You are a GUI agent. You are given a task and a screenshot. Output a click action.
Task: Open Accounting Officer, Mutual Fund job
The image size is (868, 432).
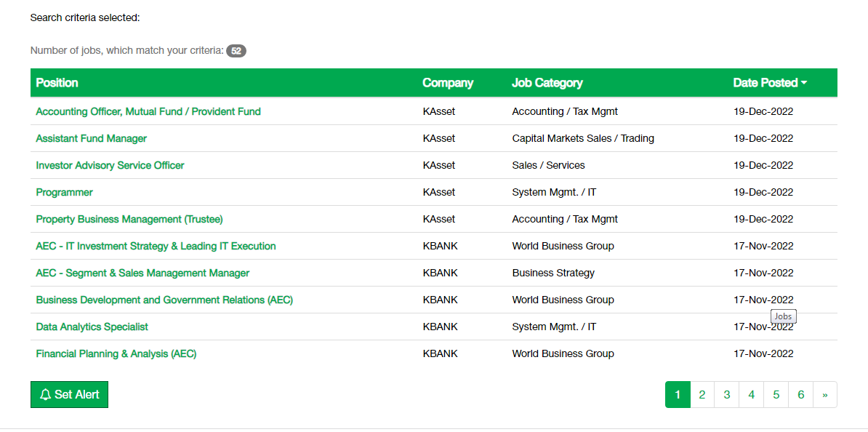(x=148, y=111)
